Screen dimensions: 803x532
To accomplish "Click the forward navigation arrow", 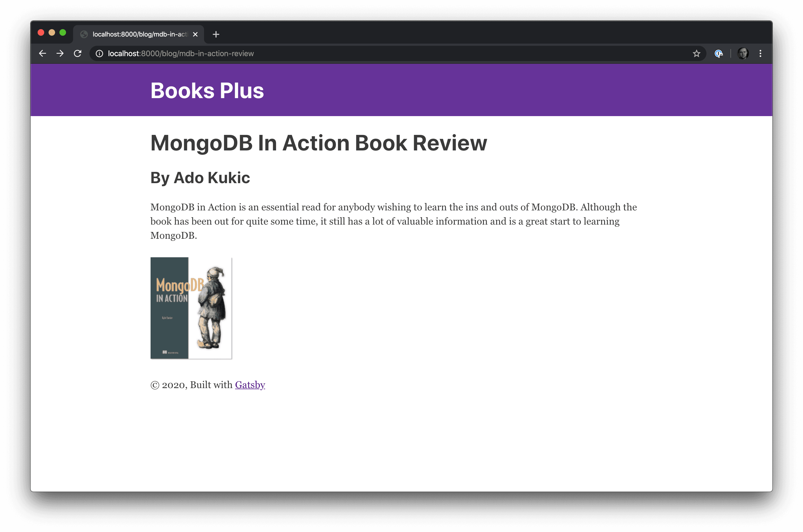I will 60,53.
